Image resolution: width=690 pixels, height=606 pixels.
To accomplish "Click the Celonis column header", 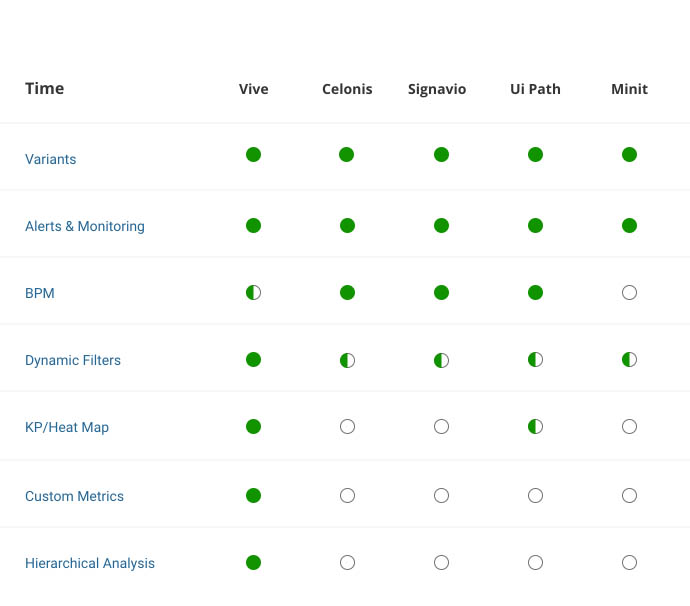I will click(347, 89).
